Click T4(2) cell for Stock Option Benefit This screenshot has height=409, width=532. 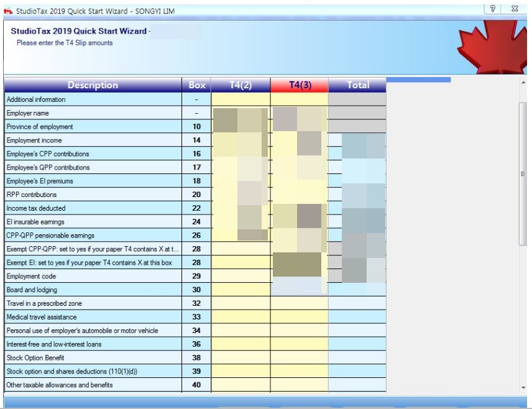pos(241,357)
